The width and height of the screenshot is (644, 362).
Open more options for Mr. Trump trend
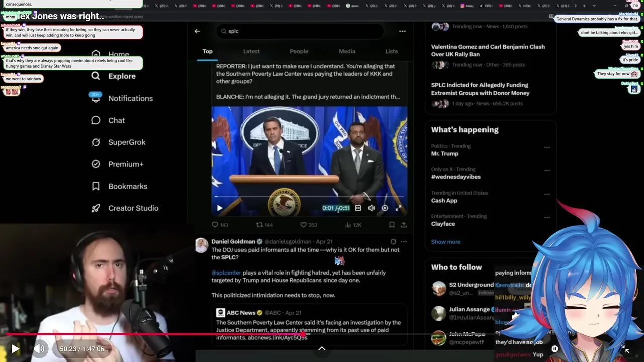[x=547, y=147]
